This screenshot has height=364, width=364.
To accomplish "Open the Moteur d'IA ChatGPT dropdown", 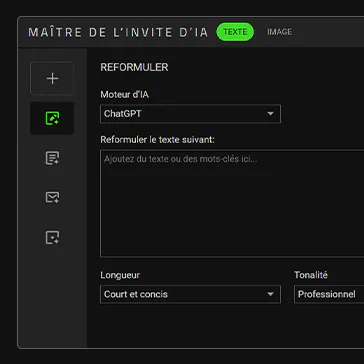I will click(190, 114).
